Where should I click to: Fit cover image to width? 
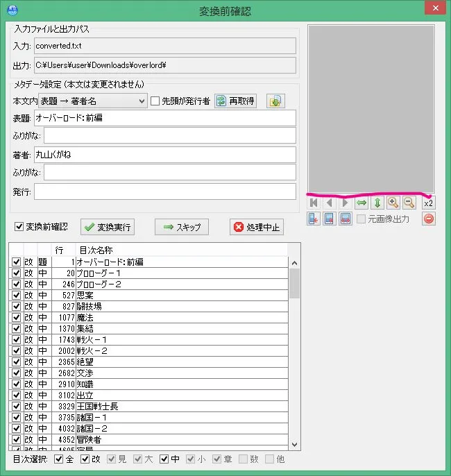(x=361, y=203)
